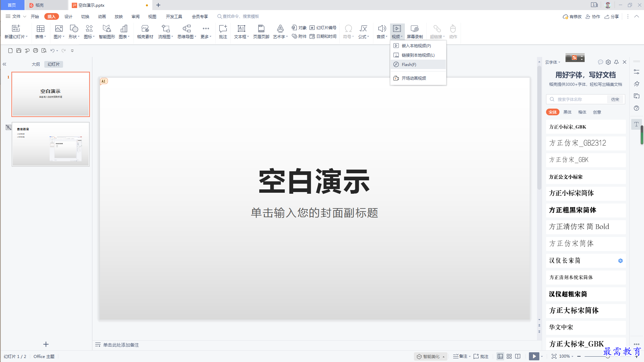The width and height of the screenshot is (644, 362).
Task: Click the undo arrow icon
Action: point(52,51)
